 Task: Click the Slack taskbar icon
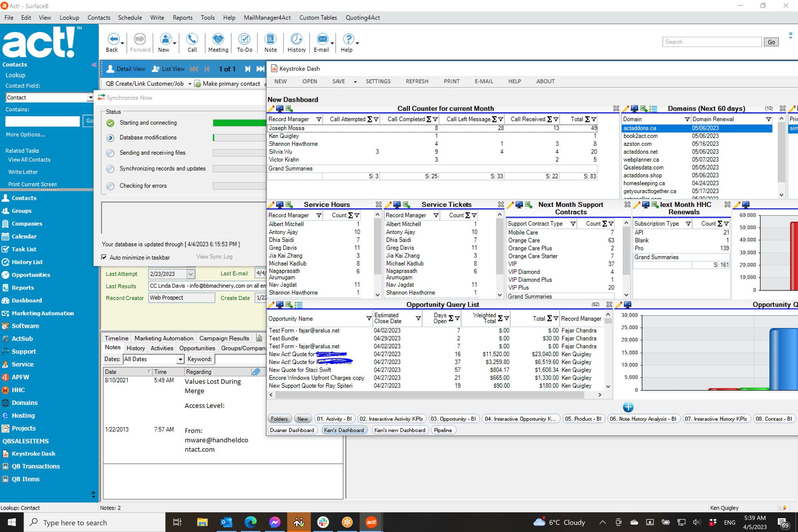323,522
